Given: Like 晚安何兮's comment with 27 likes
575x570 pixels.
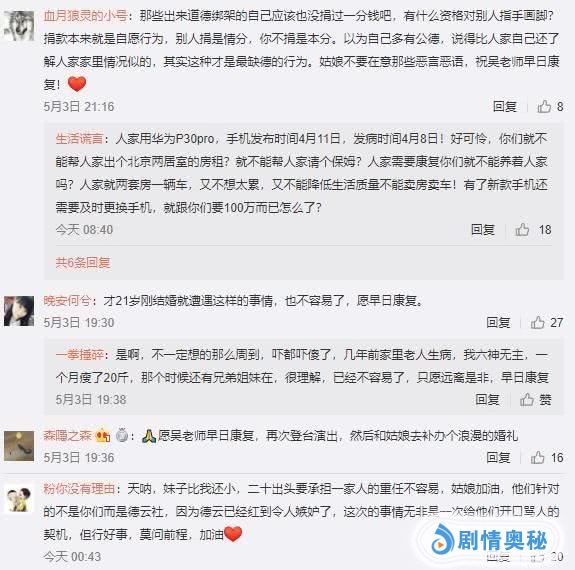Looking at the screenshot, I should click(x=547, y=323).
